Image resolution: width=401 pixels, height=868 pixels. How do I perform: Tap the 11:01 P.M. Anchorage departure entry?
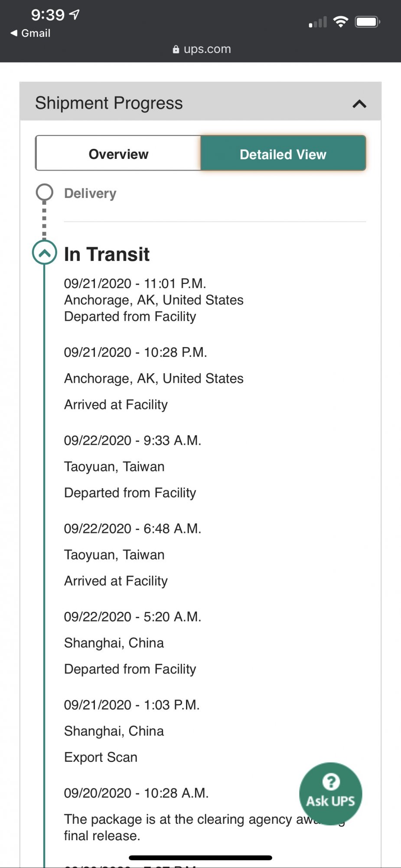point(153,300)
